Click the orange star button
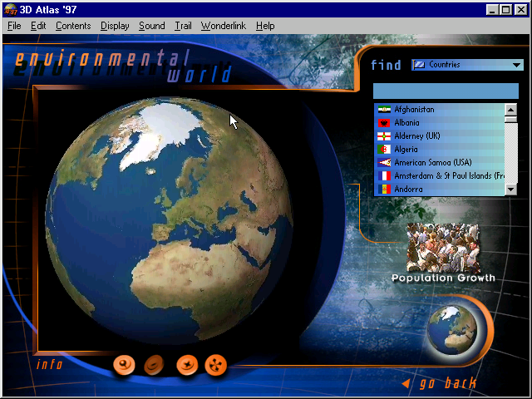The image size is (532, 399). tap(187, 365)
